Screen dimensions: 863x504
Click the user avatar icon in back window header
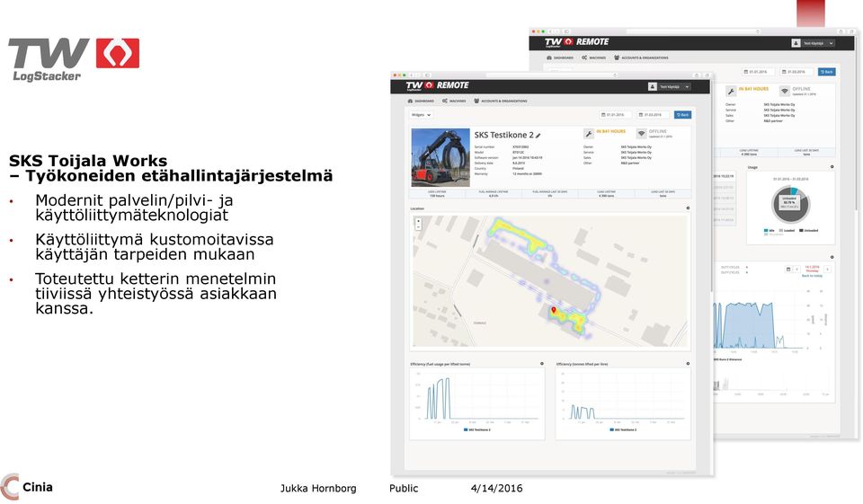point(796,43)
